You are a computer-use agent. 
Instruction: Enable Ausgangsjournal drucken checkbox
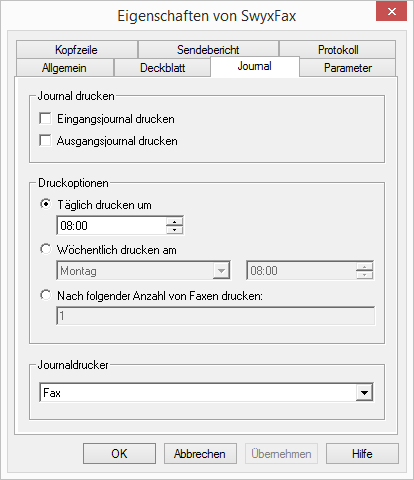click(x=45, y=141)
